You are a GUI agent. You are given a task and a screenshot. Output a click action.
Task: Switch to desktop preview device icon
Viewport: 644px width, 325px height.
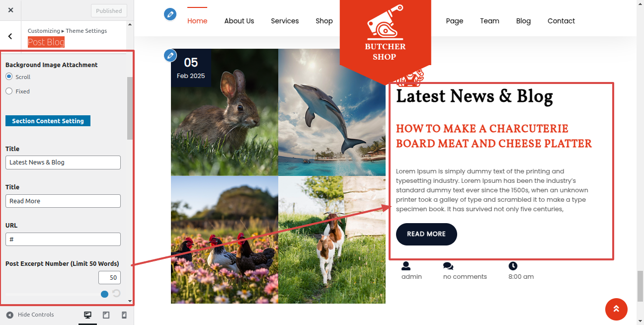(88, 315)
